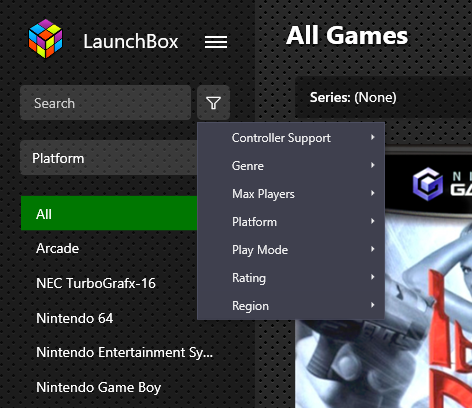The image size is (472, 408).
Task: Open the Play Mode filter submenu
Action: pyautogui.click(x=291, y=250)
